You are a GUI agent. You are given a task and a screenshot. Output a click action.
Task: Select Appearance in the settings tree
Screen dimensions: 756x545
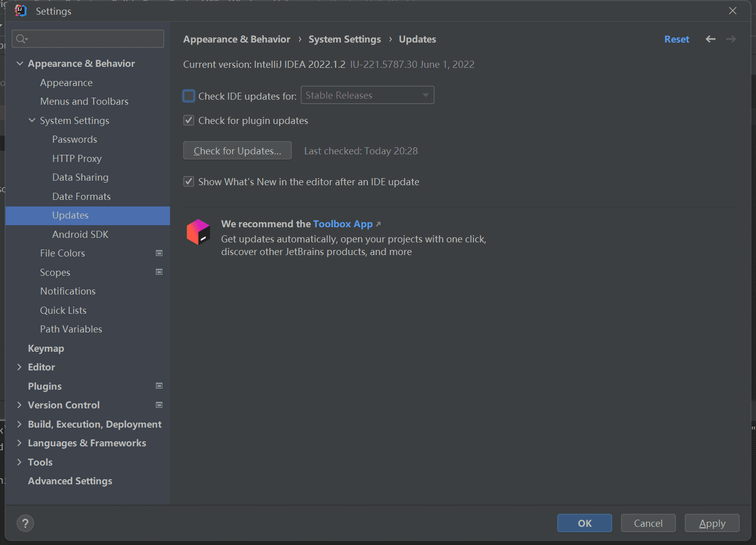click(66, 82)
